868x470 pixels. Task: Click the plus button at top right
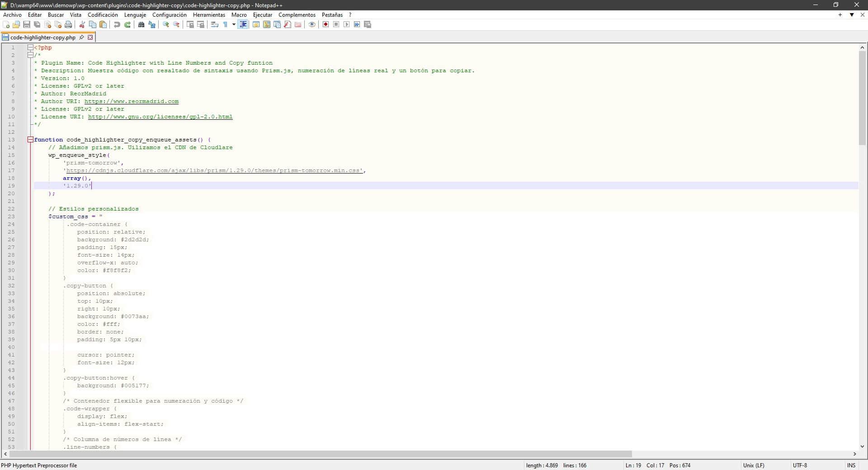pos(840,15)
